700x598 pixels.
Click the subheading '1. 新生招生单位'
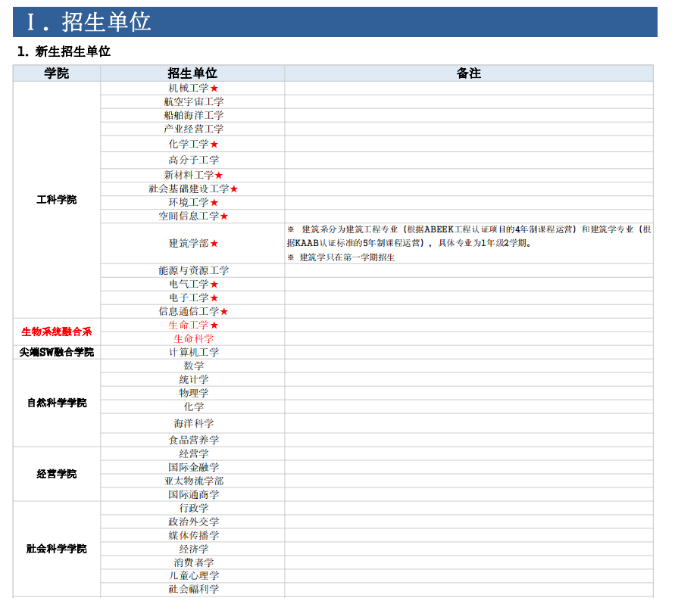pyautogui.click(x=64, y=51)
